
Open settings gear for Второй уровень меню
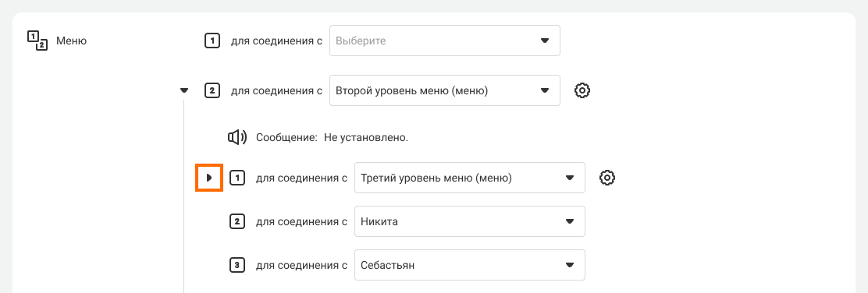click(x=582, y=90)
